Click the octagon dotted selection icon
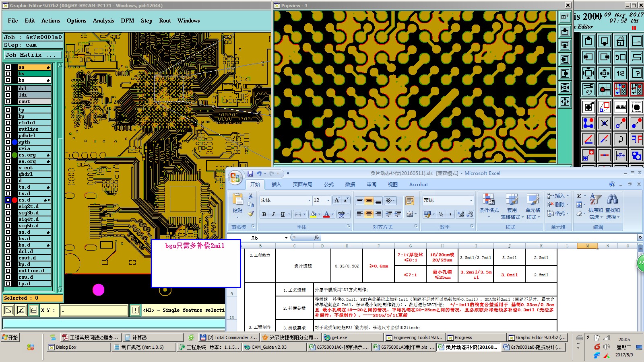The height and width of the screenshot is (362, 644). (636, 107)
